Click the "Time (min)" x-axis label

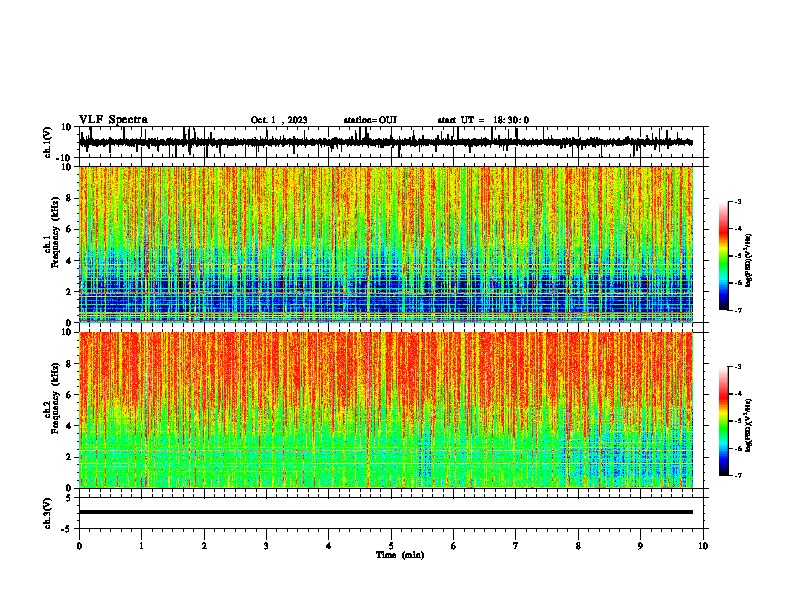[400, 554]
